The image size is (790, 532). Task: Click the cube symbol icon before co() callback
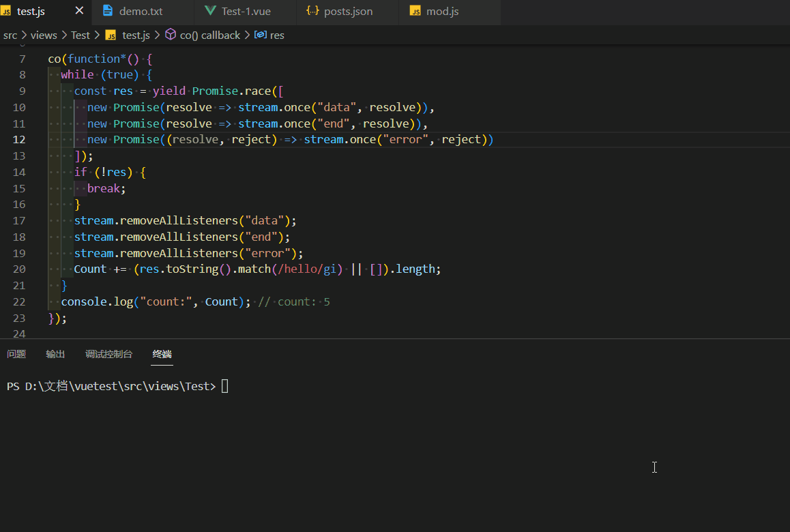tap(171, 34)
